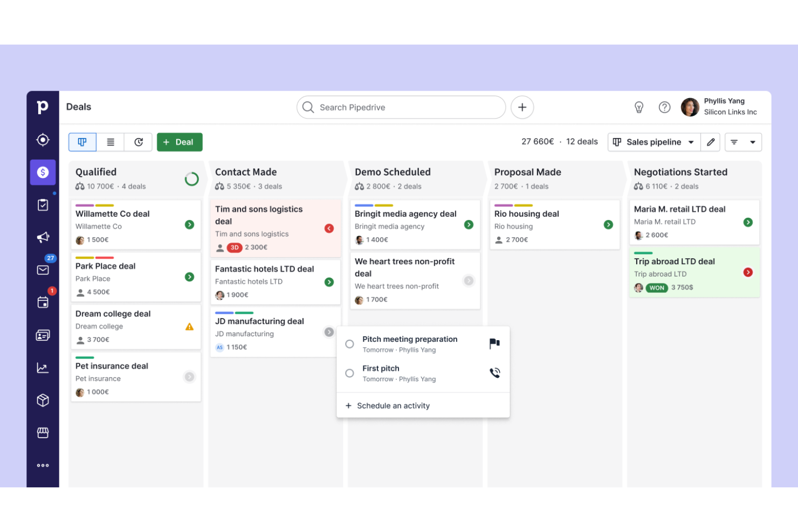Viewport: 798px width, 532px height.
Task: Click Schedule an activity link
Action: click(x=393, y=405)
